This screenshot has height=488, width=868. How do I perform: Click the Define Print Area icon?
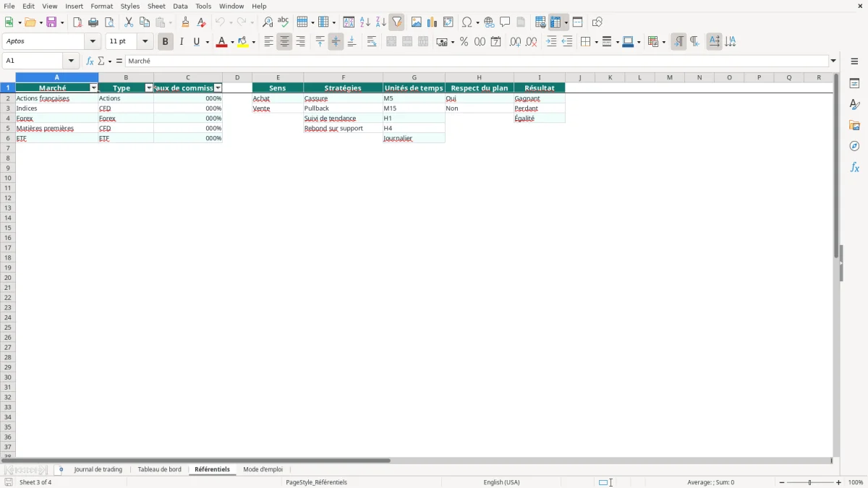tap(540, 22)
